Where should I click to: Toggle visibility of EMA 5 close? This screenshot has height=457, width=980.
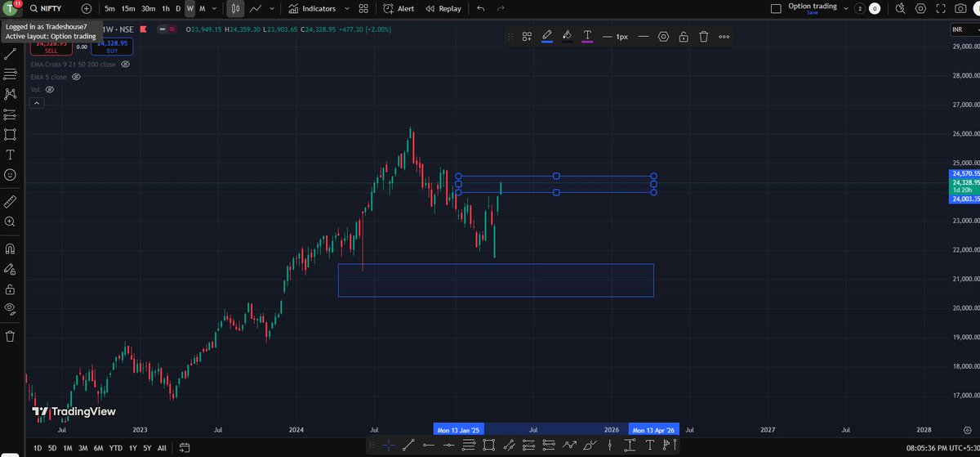76,77
